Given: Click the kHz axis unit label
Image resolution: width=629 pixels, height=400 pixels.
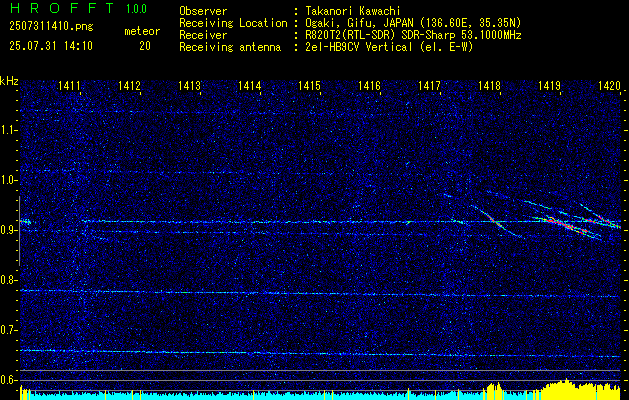Looking at the screenshot, I should coord(9,81).
